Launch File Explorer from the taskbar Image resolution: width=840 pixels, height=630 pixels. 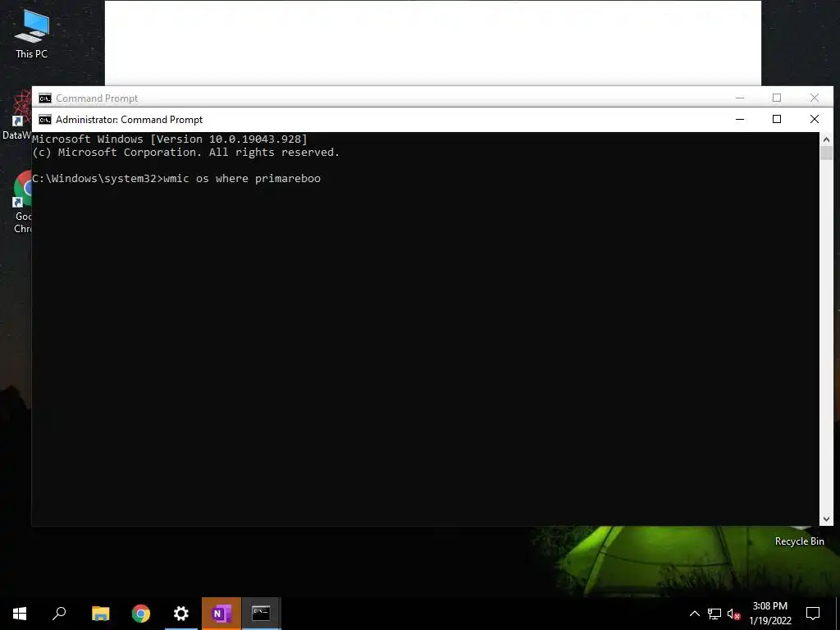(100, 614)
